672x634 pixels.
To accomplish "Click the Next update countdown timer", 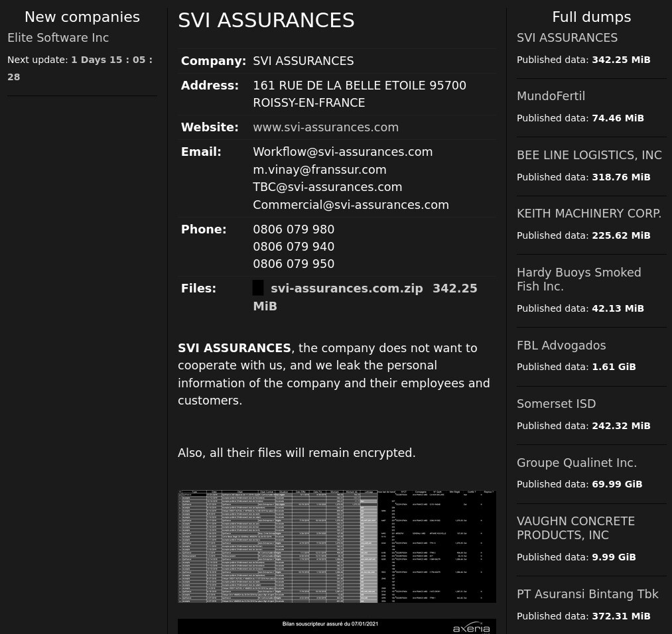I will 80,68.
